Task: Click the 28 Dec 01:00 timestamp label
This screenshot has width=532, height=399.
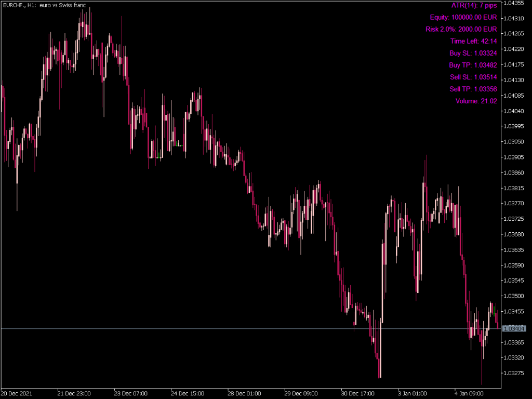Action: pos(244,393)
